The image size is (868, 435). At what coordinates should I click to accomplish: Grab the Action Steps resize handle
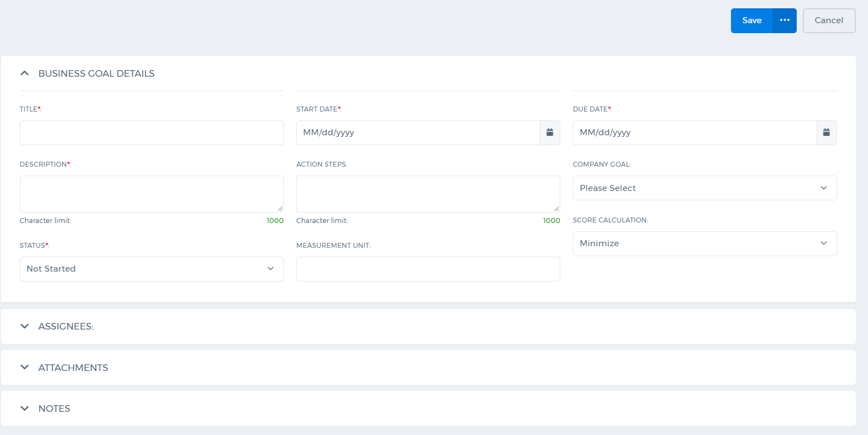pyautogui.click(x=556, y=209)
